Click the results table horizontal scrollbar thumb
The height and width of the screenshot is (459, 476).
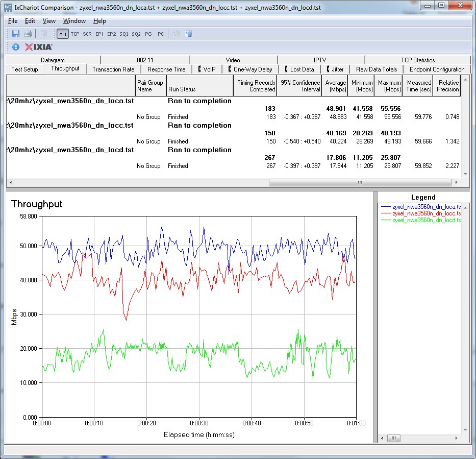pyautogui.click(x=360, y=182)
